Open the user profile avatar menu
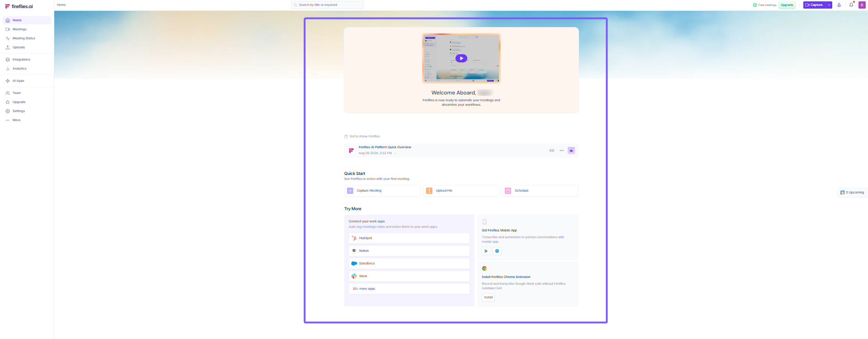Image resolution: width=868 pixels, height=339 pixels. [862, 5]
